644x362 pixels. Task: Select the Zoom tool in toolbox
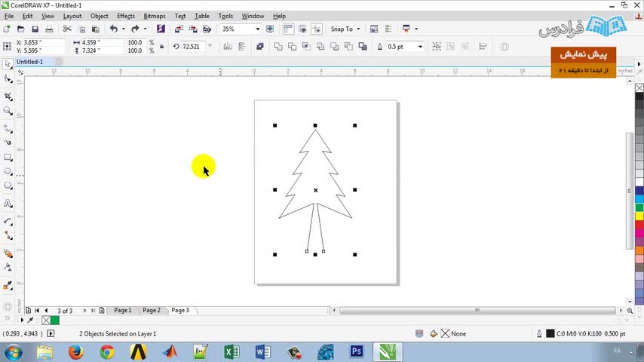(8, 111)
